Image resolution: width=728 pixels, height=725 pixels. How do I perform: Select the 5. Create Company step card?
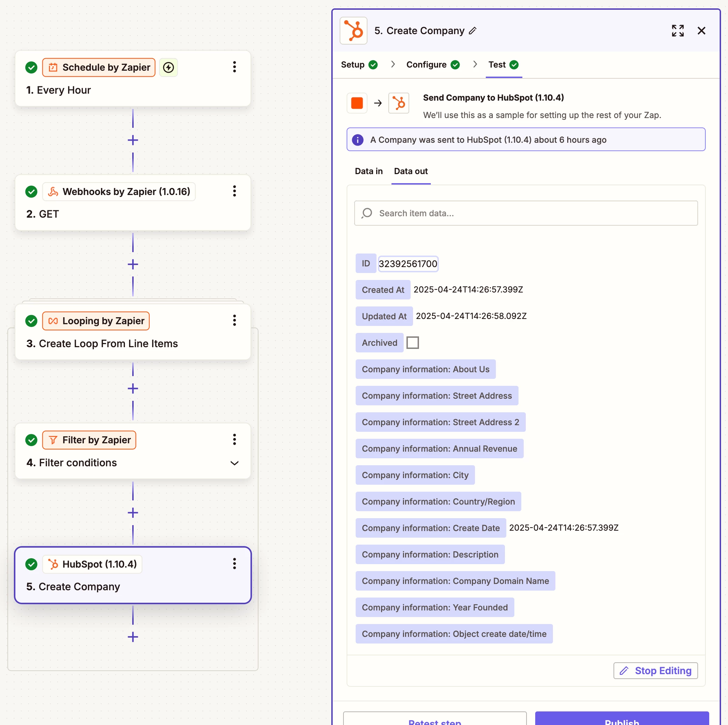point(133,575)
